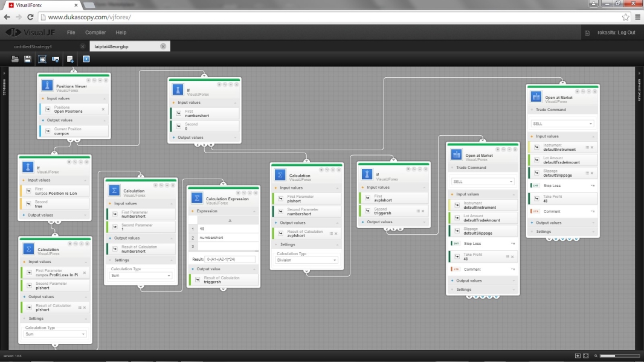644x362 pixels.
Task: Select expression cell containing numbershort
Action: (x=228, y=238)
